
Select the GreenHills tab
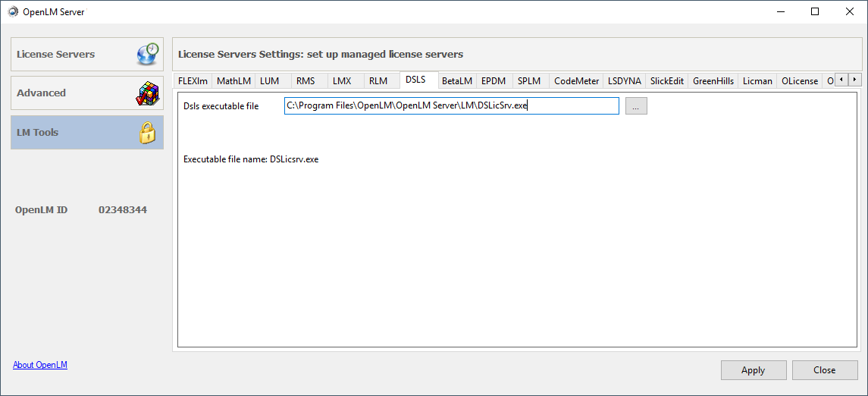713,80
